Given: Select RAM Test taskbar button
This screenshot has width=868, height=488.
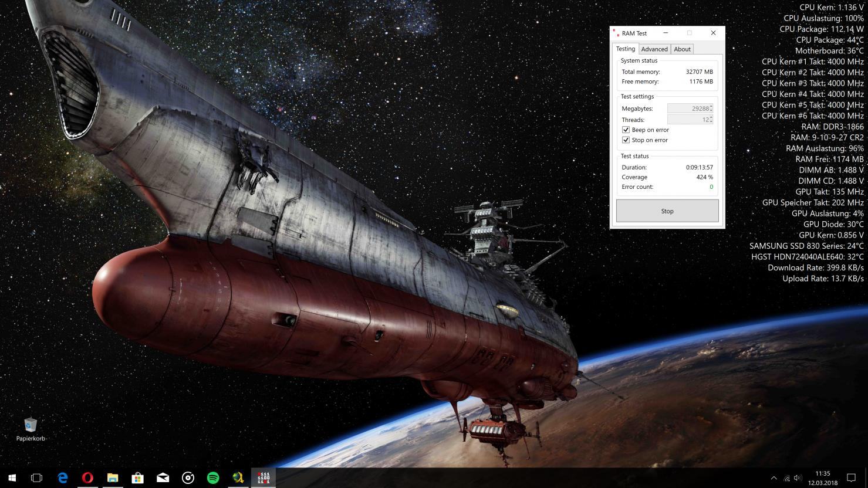Looking at the screenshot, I should pos(264,477).
